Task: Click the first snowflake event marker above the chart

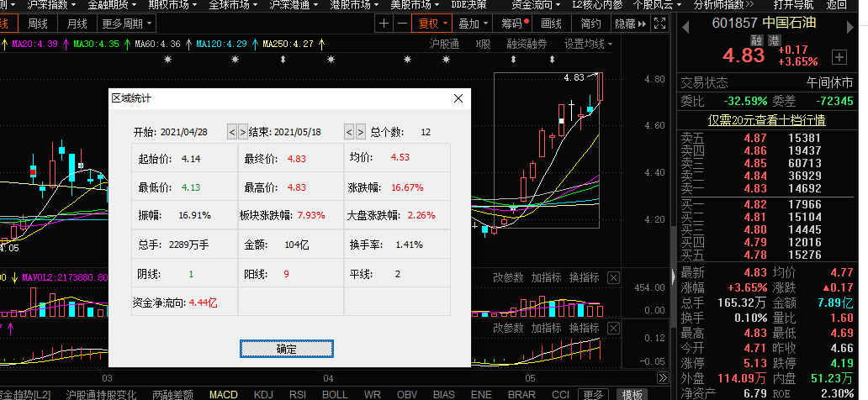Action: pos(167,59)
